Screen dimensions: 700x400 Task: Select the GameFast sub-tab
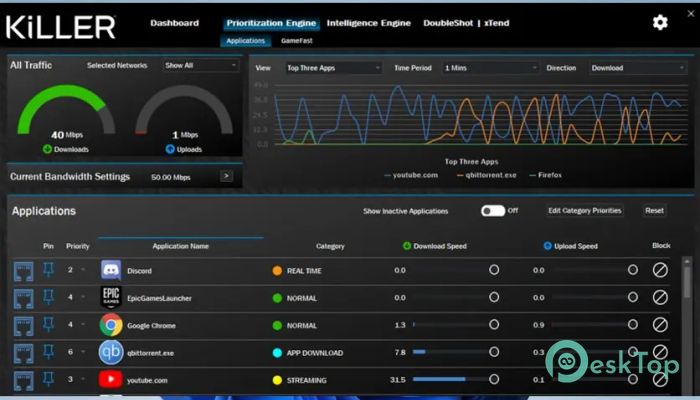296,41
